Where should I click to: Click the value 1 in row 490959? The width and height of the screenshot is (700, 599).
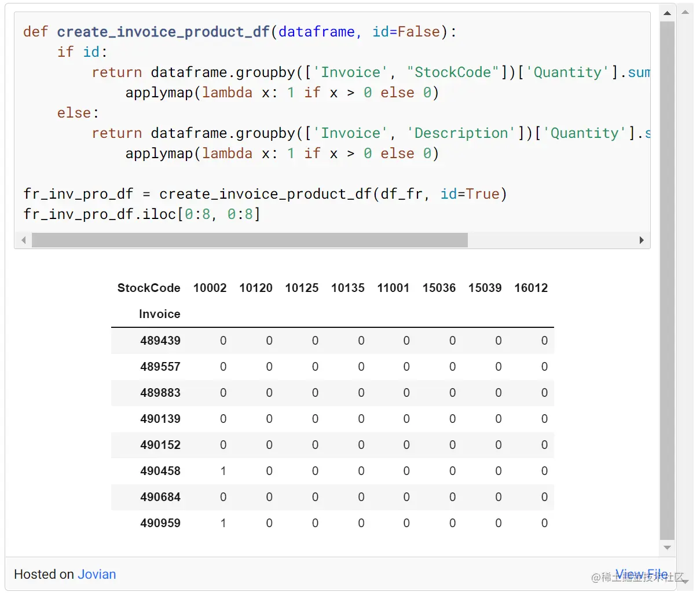pos(223,523)
